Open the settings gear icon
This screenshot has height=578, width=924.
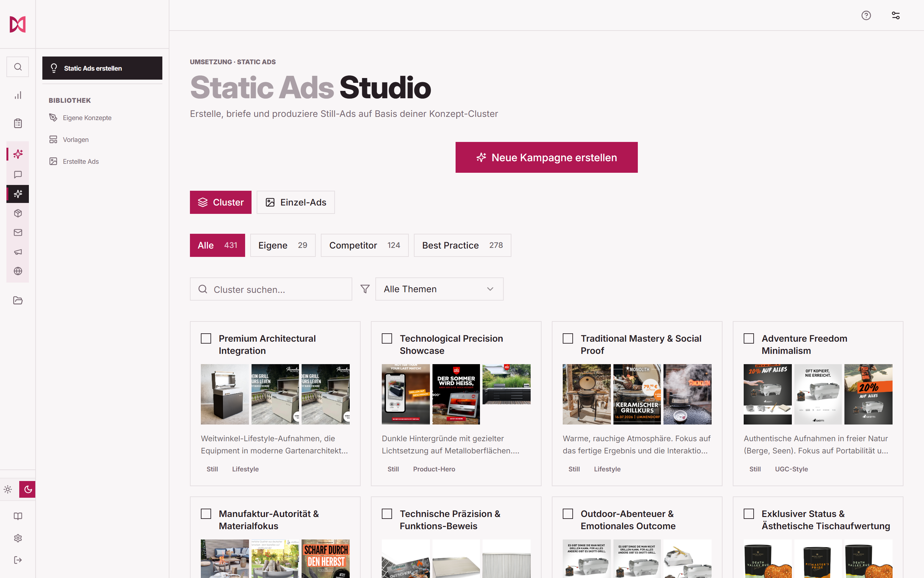pos(18,538)
